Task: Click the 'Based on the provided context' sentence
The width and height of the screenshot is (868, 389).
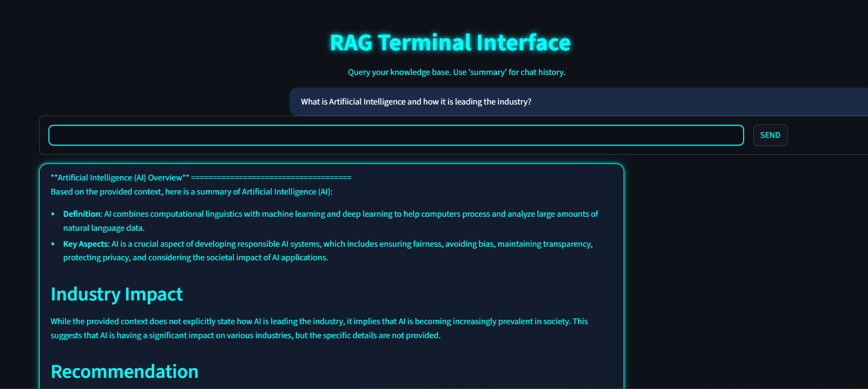Action: click(x=191, y=192)
